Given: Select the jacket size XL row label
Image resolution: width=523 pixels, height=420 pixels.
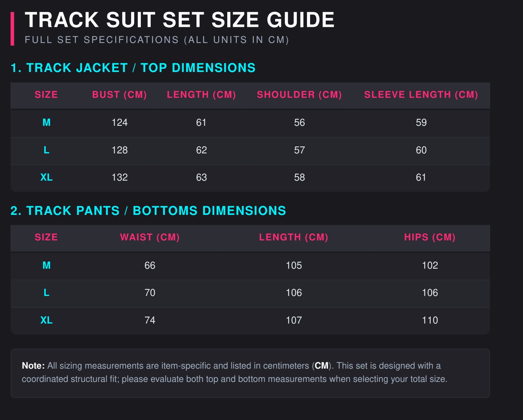Looking at the screenshot, I should (46, 177).
